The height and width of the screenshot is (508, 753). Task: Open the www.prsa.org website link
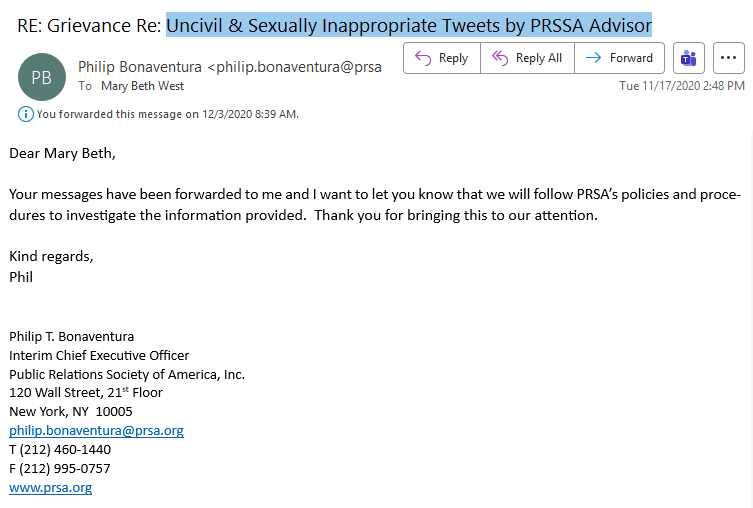click(x=50, y=488)
